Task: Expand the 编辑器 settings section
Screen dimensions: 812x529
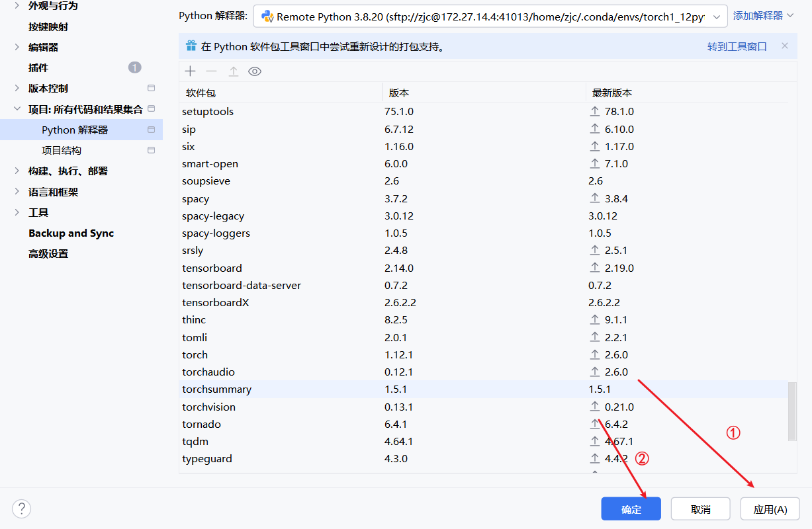Action: (x=17, y=47)
